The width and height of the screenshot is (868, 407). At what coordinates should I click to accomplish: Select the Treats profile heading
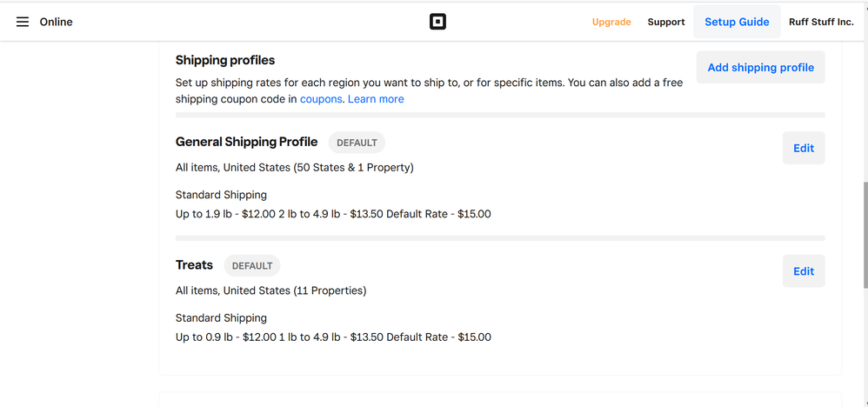point(194,265)
